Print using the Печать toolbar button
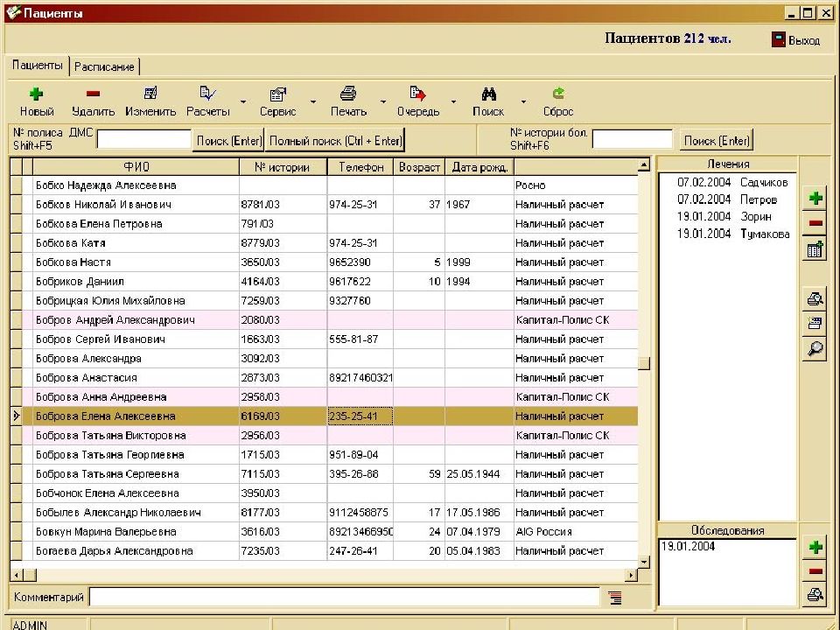Viewport: 840px width, 630px height. [348, 101]
